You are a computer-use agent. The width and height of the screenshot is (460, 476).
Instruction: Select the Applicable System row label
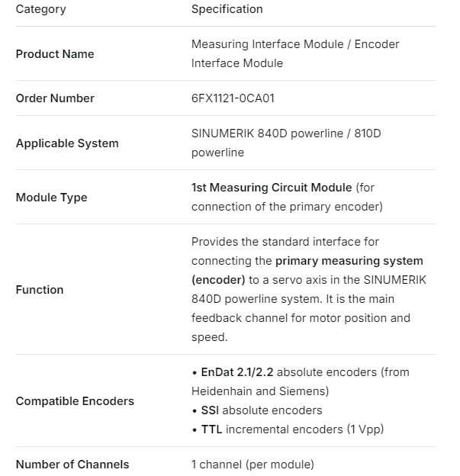[x=67, y=143]
